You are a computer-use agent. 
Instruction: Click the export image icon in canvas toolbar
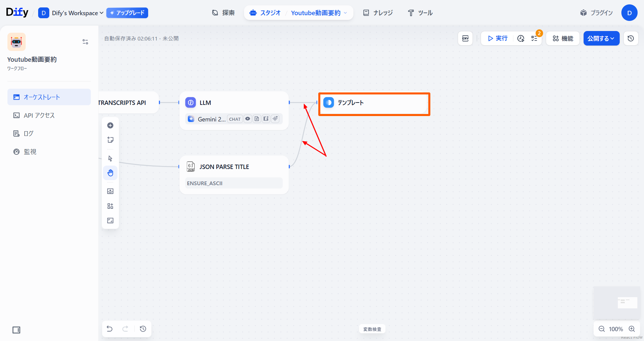click(x=110, y=191)
